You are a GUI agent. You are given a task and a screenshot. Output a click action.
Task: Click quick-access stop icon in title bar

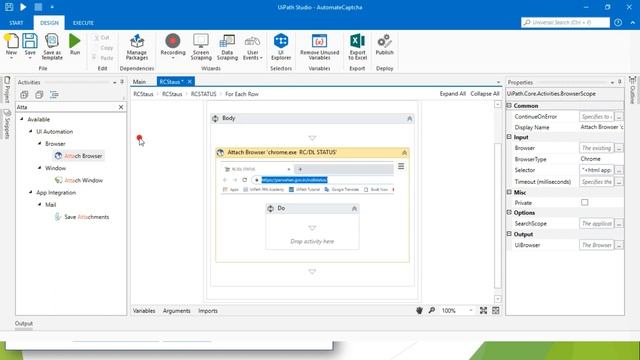click(x=38, y=7)
